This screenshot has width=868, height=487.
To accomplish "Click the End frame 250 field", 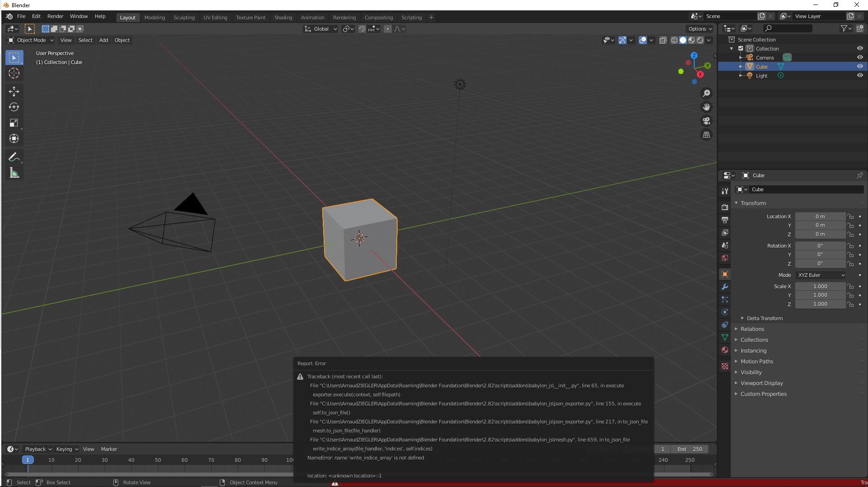I will [x=690, y=449].
